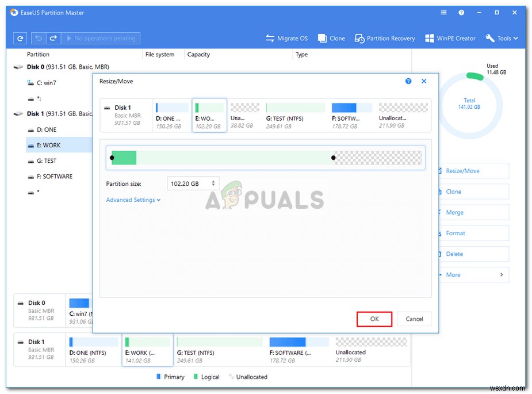The height and width of the screenshot is (394, 532).
Task: Click Merge in right sidebar
Action: [474, 212]
